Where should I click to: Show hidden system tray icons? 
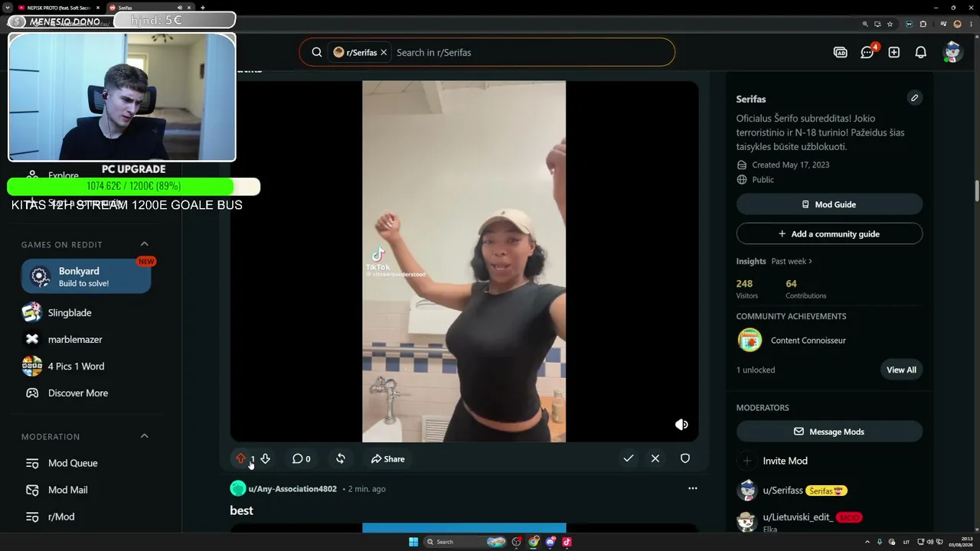click(868, 542)
